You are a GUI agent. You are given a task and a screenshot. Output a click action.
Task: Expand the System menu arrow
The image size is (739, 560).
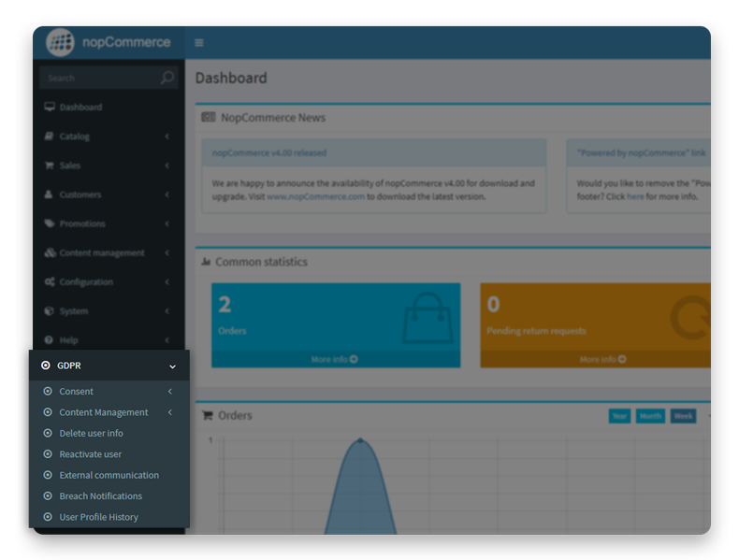click(167, 310)
